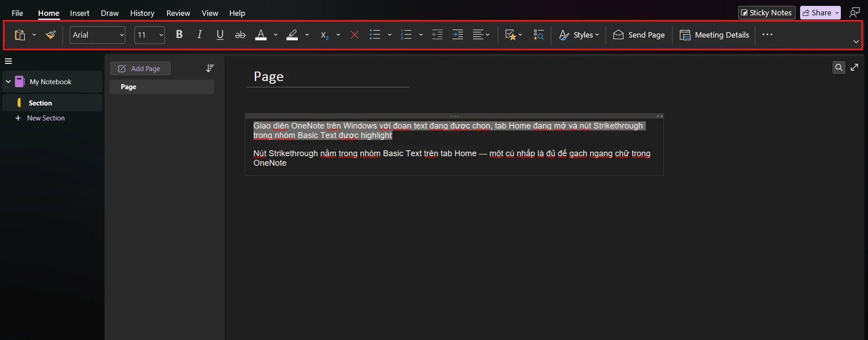The image size is (868, 340).
Task: Open the font color picker arrow
Action: (276, 35)
